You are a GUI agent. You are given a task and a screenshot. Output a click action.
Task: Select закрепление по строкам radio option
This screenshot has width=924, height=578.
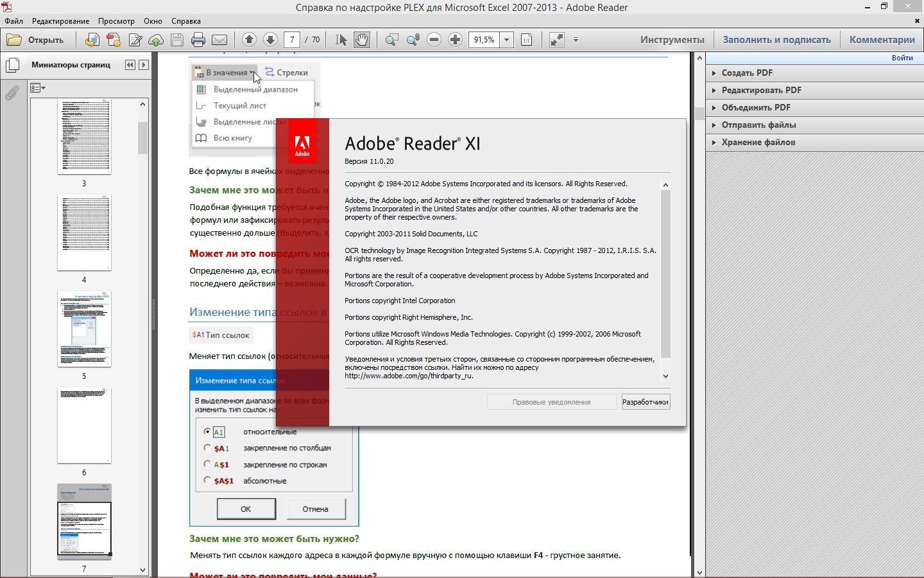(207, 464)
